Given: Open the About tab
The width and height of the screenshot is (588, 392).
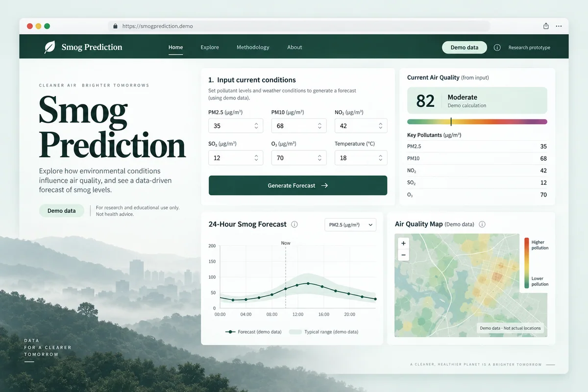Looking at the screenshot, I should 294,48.
